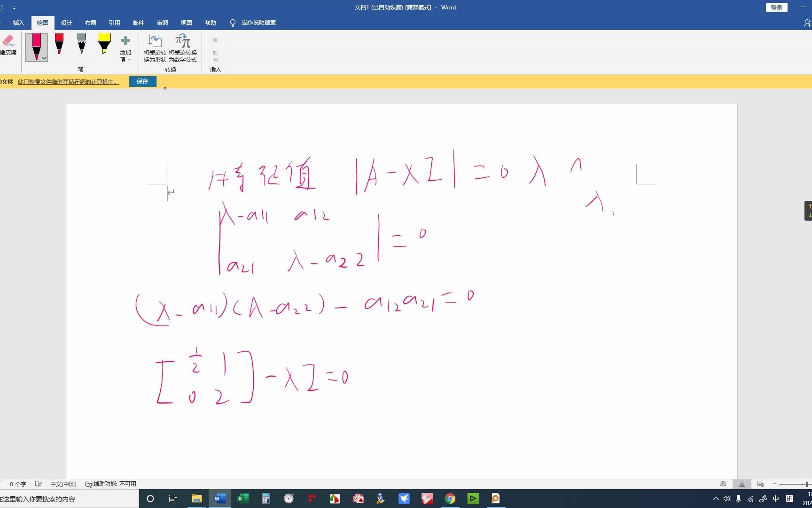
Task: Switch to the 绘图 tab
Action: 43,23
